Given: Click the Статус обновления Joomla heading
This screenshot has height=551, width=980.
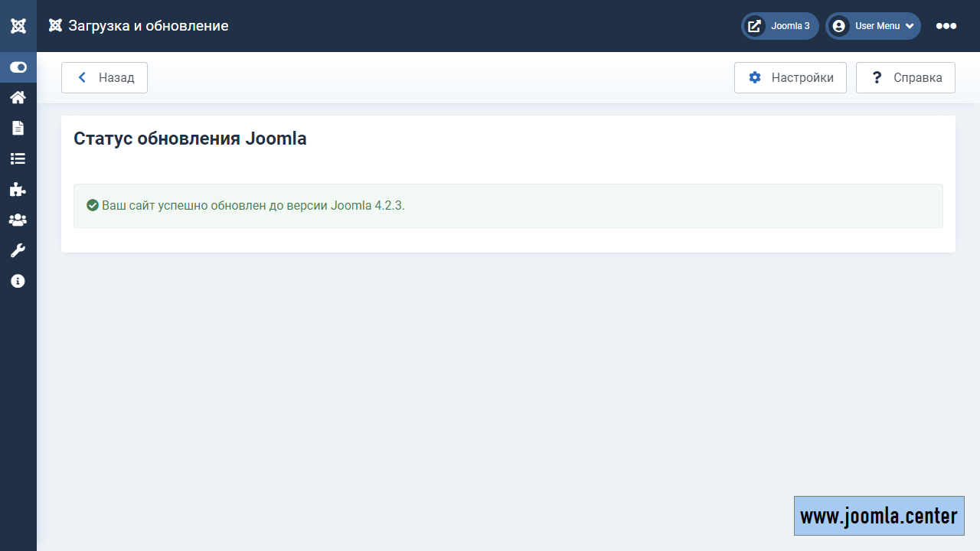Looking at the screenshot, I should (x=190, y=139).
